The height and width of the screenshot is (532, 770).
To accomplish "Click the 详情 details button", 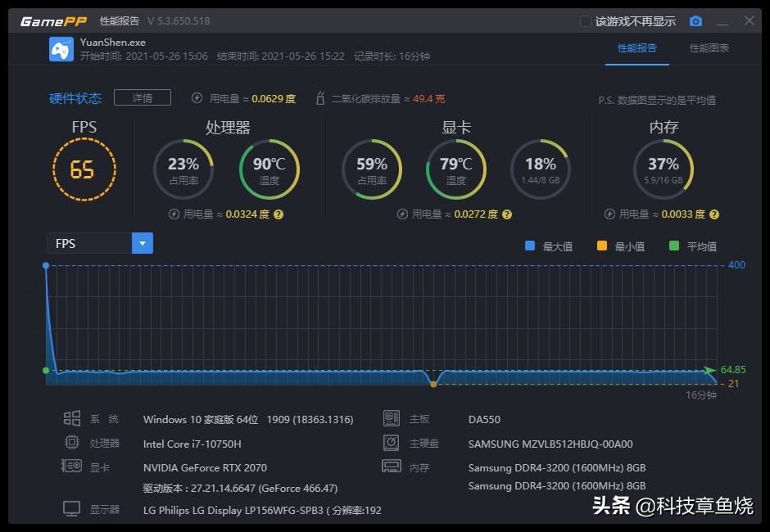I will [x=141, y=97].
